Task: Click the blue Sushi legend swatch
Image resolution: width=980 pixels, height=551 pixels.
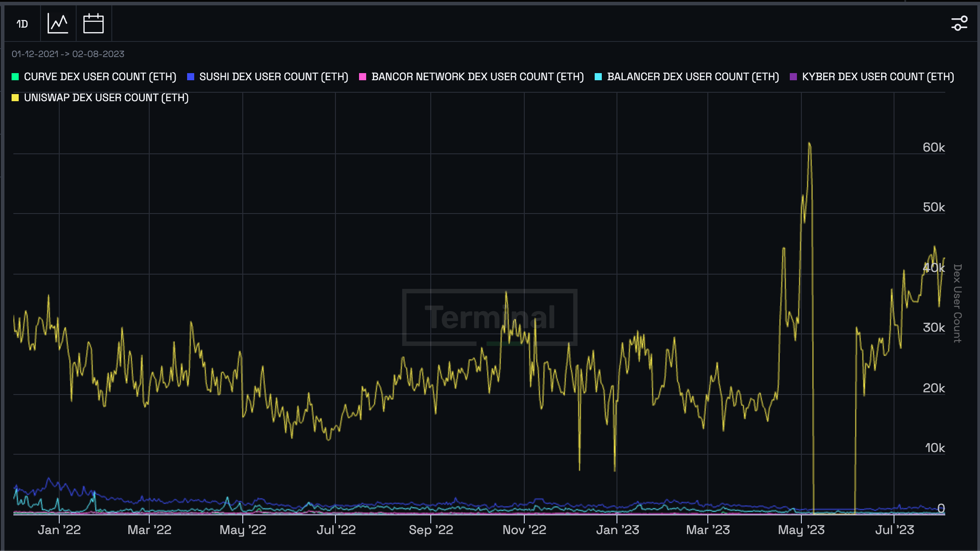Action: (x=191, y=77)
